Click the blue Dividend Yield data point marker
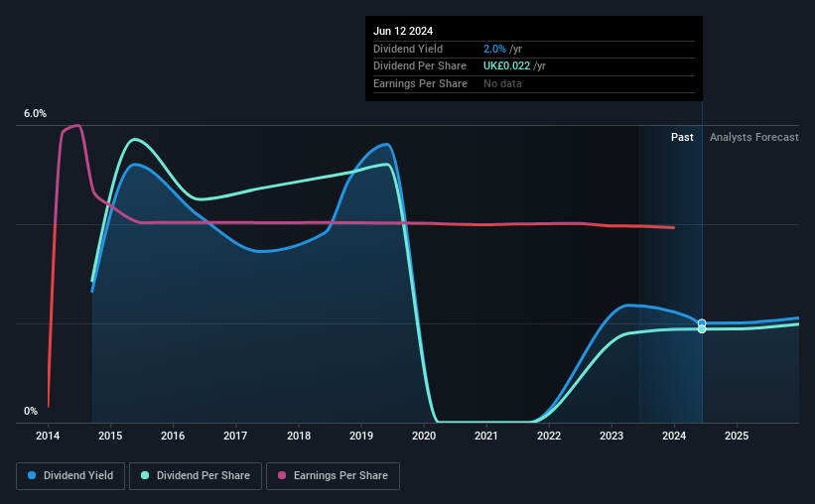Screen dimensions: 815x504 click(x=702, y=323)
